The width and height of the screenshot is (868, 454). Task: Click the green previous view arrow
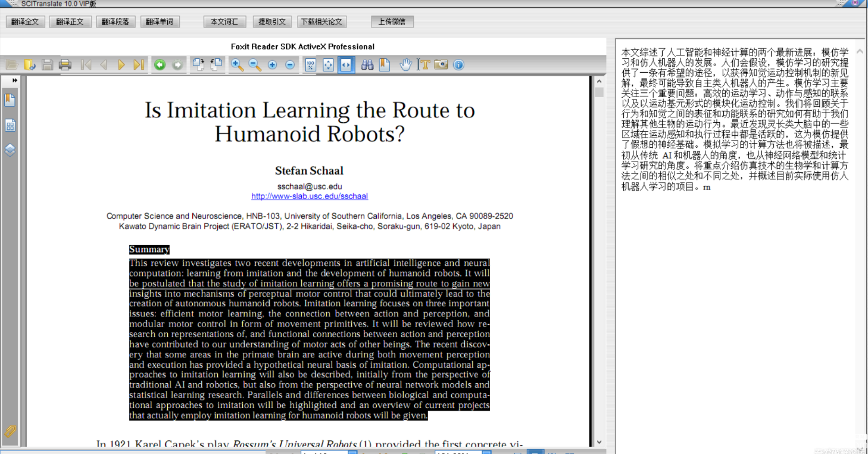160,65
